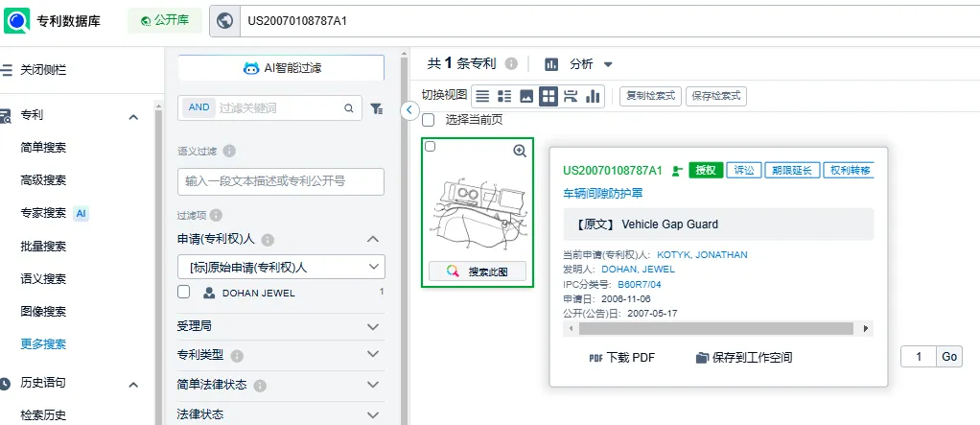Select the grid thumbnail view icon

click(x=548, y=96)
